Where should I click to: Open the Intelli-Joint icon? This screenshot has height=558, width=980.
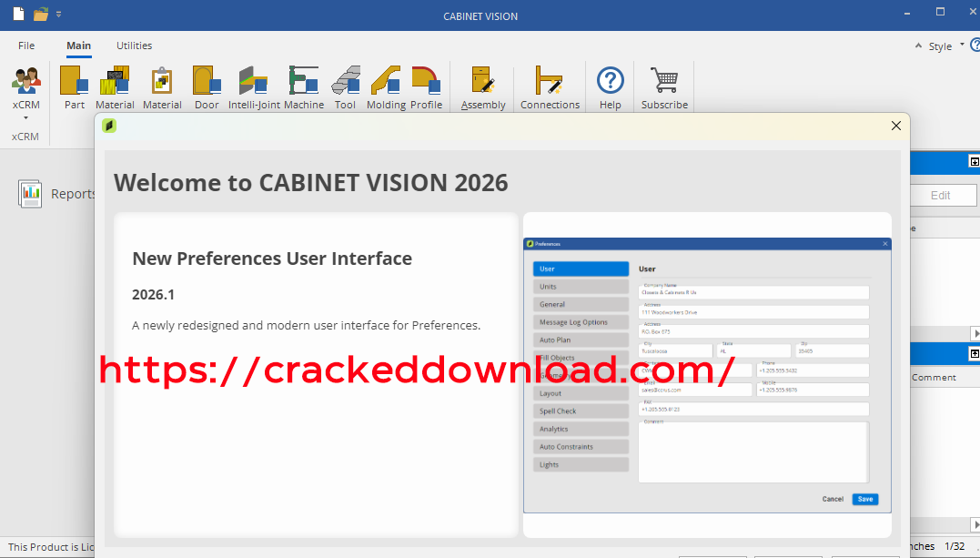point(254,80)
